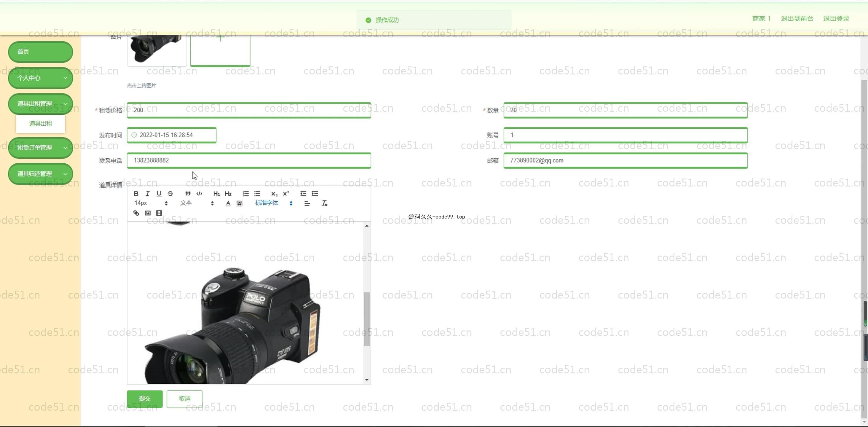Viewport: 868px width, 427px height.
Task: Insert a blockquote in editor
Action: pos(188,193)
